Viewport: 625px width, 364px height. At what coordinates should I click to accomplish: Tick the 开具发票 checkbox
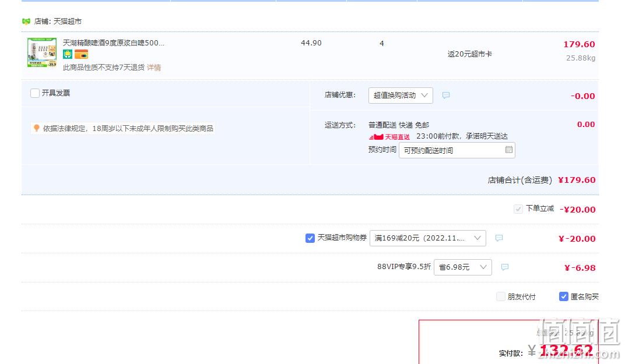pyautogui.click(x=35, y=93)
